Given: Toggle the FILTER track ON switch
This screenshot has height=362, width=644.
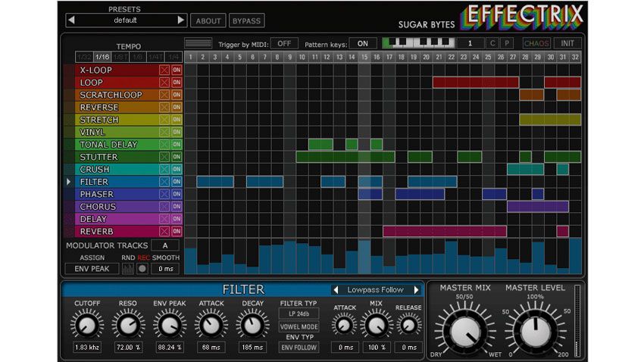Looking at the screenshot, I should (x=177, y=182).
